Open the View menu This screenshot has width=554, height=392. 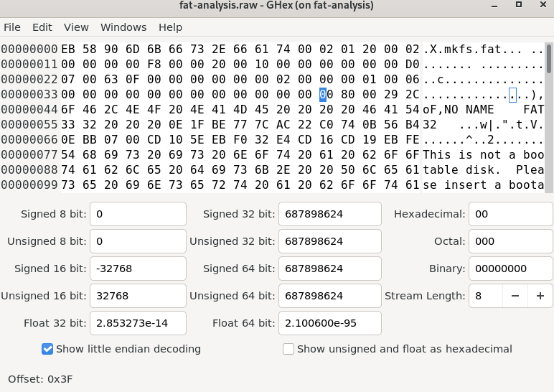click(x=76, y=27)
